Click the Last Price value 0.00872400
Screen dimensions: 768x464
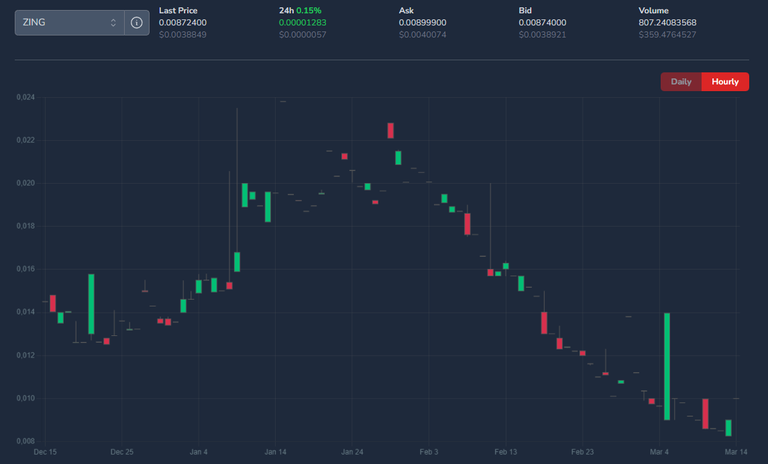point(183,23)
